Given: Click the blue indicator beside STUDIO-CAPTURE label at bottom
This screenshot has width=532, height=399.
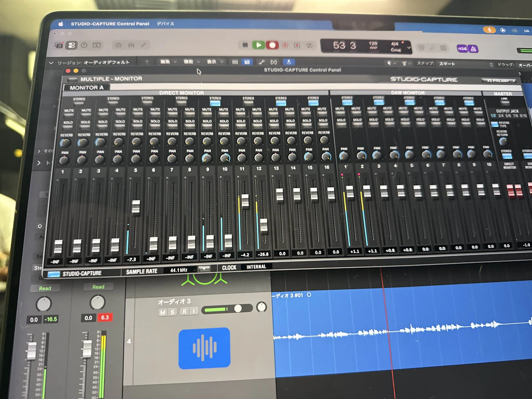Looking at the screenshot, I should tap(55, 274).
